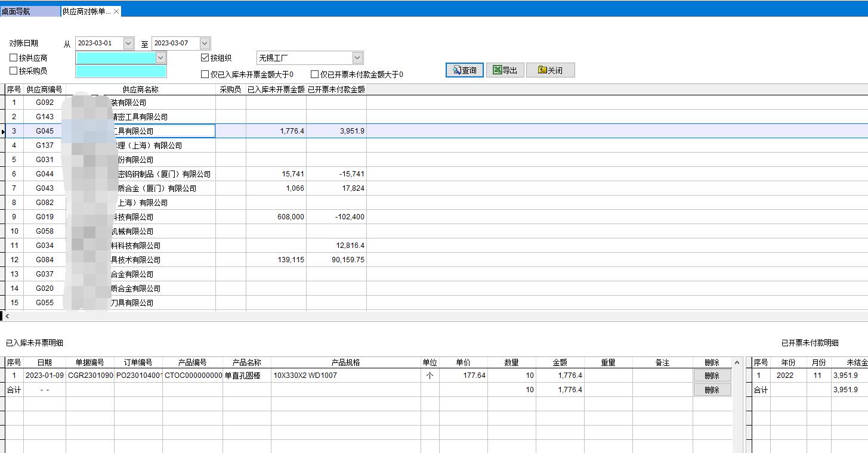
Task: Click the 关闭 close button
Action: point(549,70)
